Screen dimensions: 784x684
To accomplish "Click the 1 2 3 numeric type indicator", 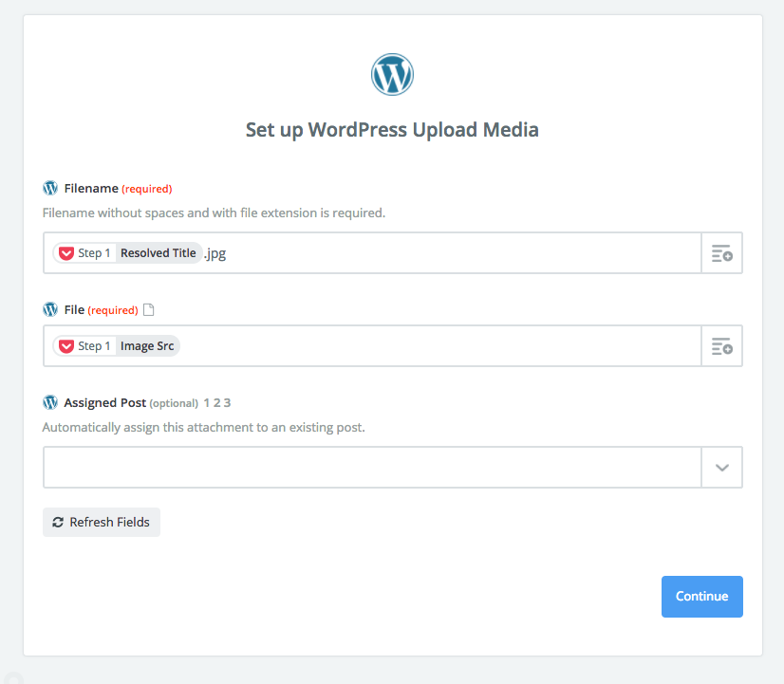I will [217, 402].
